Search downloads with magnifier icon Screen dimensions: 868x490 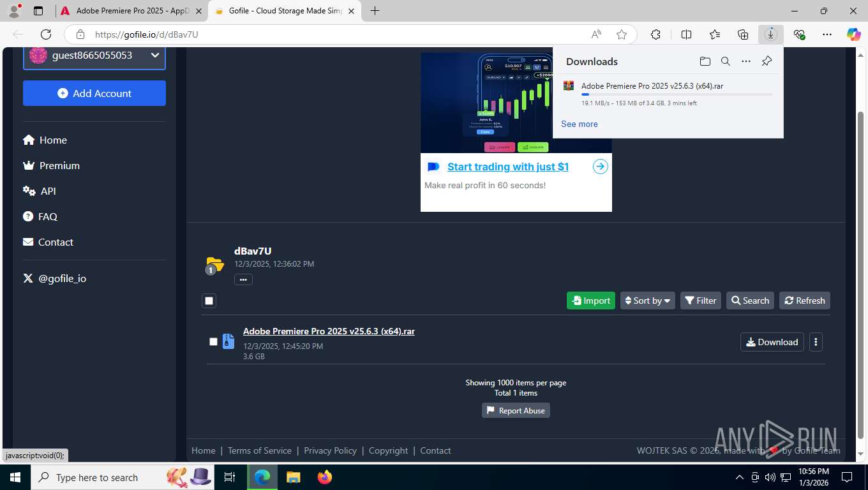click(x=725, y=61)
